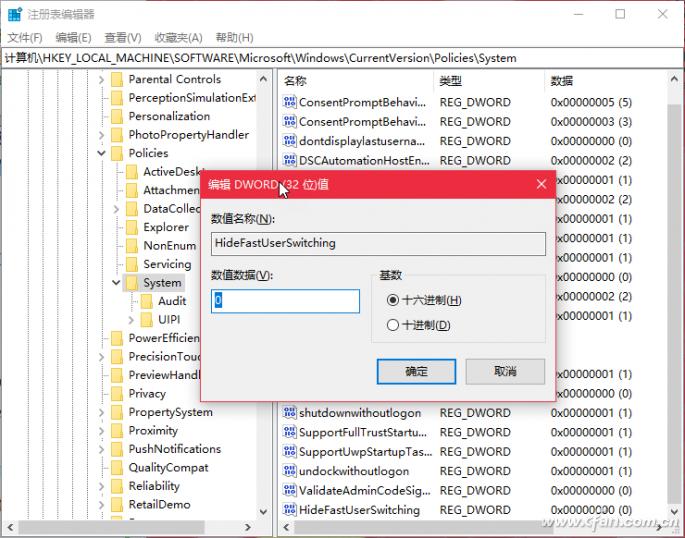Open the 收藏夹(A) menu
Viewport: 685px width, 538px height.
coord(178,38)
